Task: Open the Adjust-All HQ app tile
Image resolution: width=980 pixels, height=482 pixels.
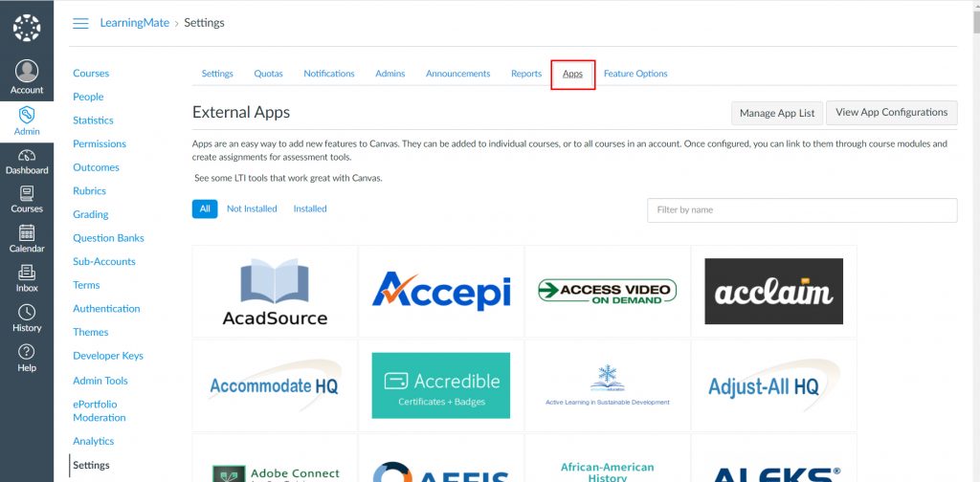Action: [x=773, y=385]
